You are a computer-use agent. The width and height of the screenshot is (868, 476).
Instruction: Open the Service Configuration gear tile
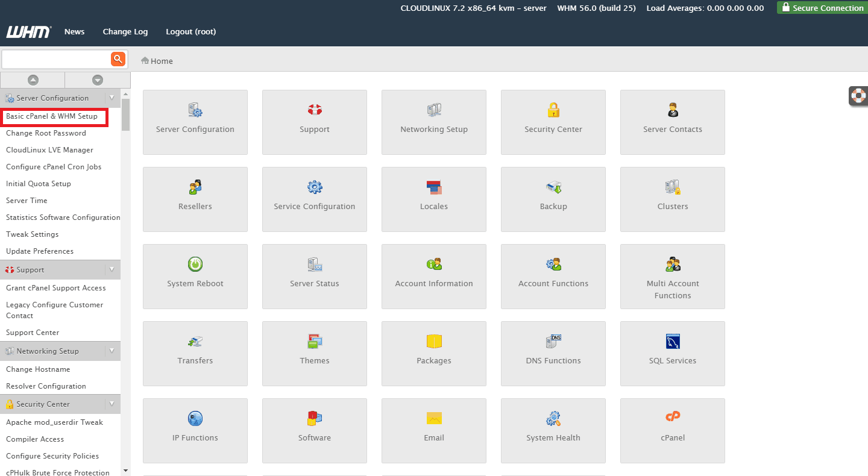click(315, 199)
